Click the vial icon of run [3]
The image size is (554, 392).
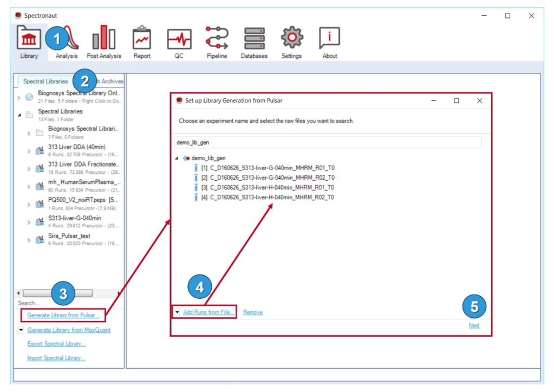point(195,187)
